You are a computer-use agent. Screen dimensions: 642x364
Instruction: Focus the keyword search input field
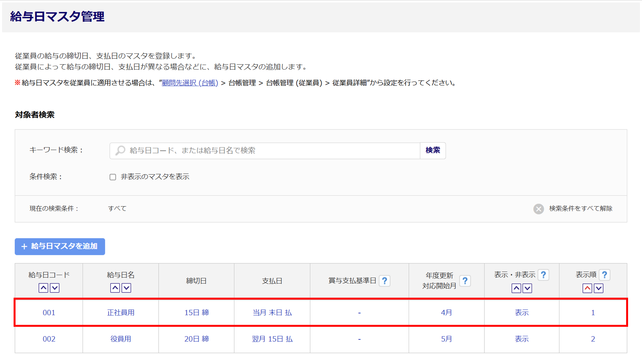[x=265, y=150]
